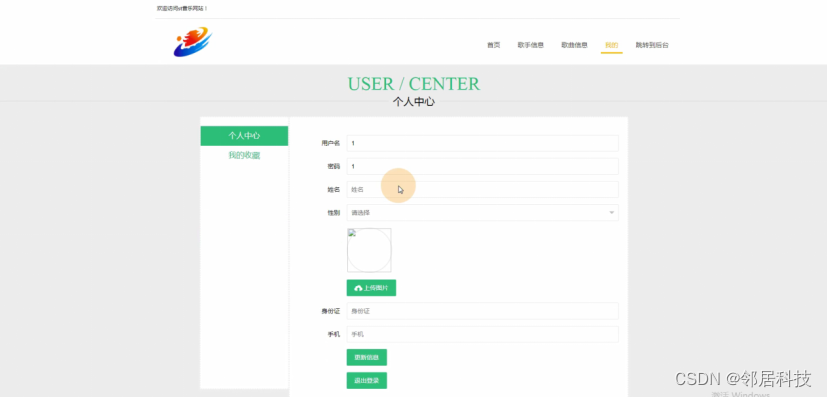Click the 跳转到后台 link
The image size is (827, 397).
[x=652, y=45]
